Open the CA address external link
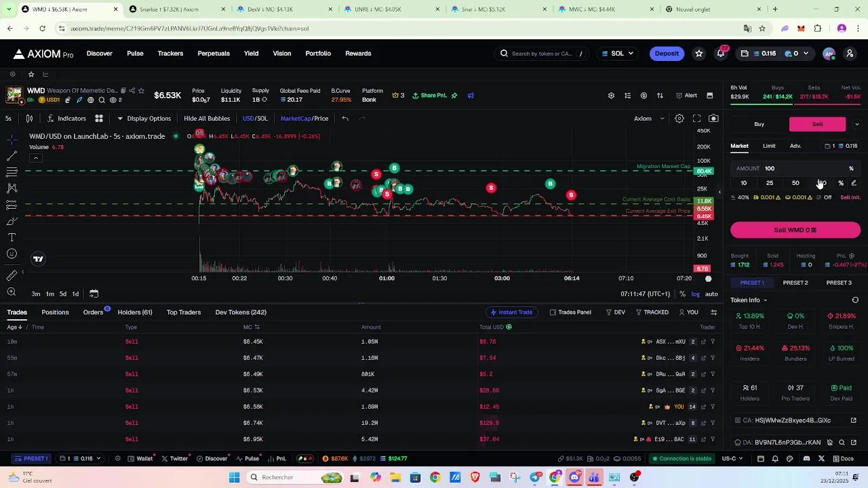The height and width of the screenshot is (488, 868). coord(854,420)
